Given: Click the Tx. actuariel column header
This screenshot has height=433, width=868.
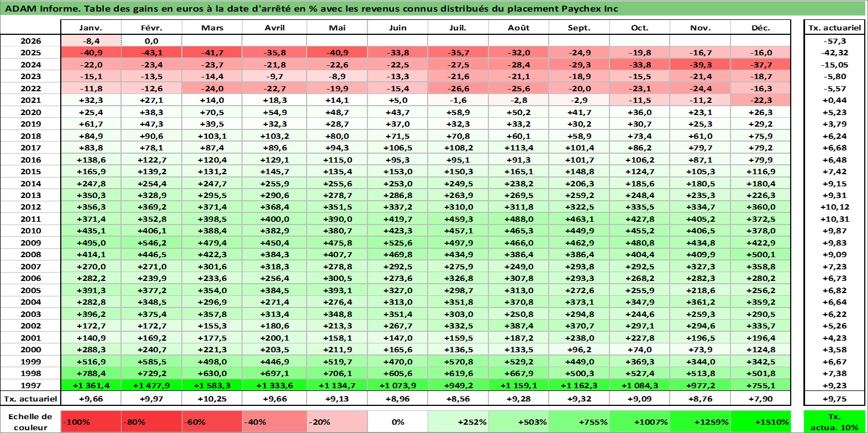Looking at the screenshot, I should pyautogui.click(x=834, y=28).
